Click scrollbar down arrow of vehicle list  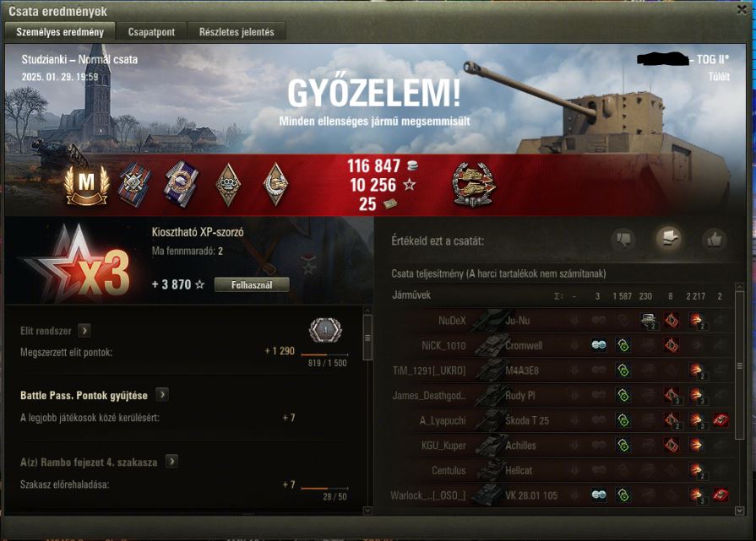740,510
